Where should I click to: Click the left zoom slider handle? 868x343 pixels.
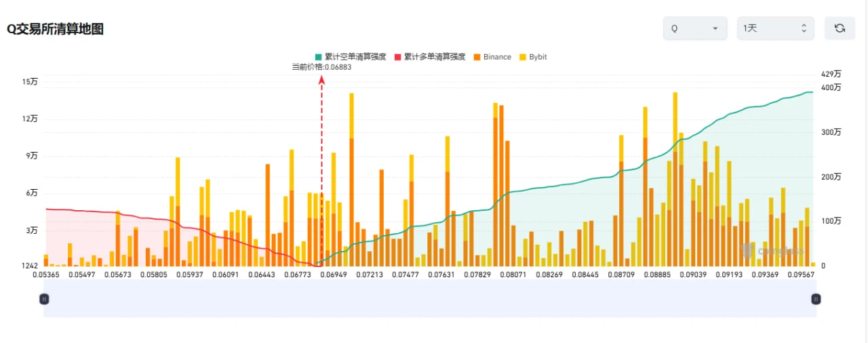point(44,298)
